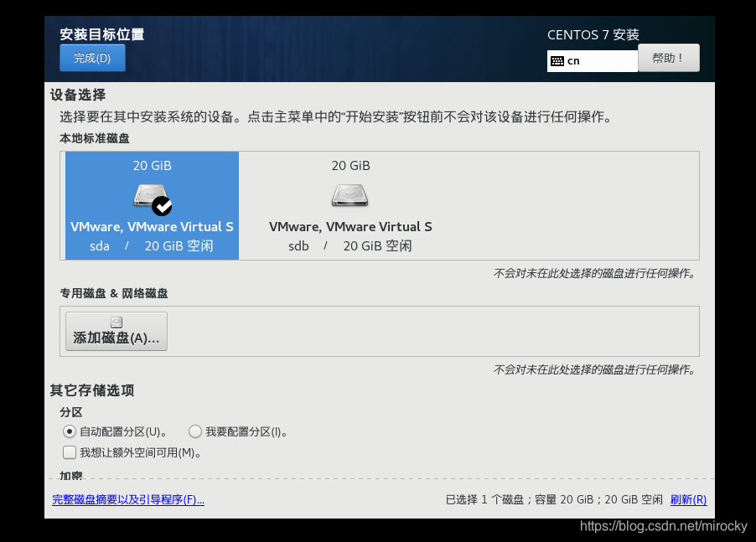Click the 完成(D) button
The image size is (756, 542).
92,58
